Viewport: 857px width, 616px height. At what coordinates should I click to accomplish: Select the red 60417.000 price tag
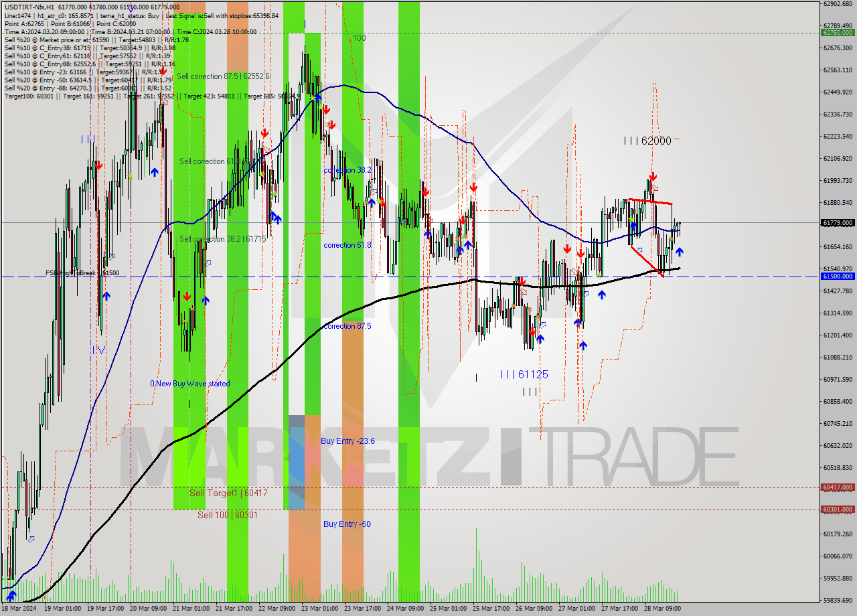(x=838, y=487)
